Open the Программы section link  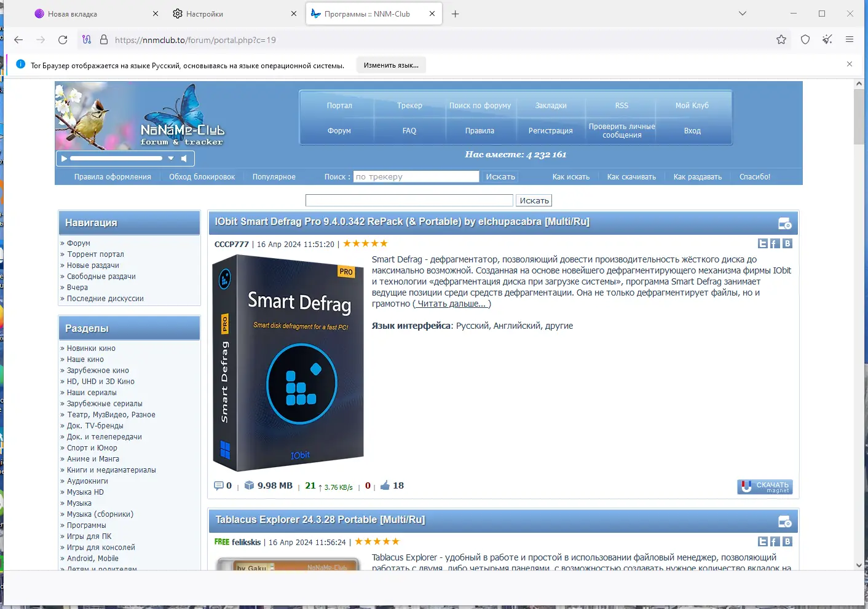point(87,525)
